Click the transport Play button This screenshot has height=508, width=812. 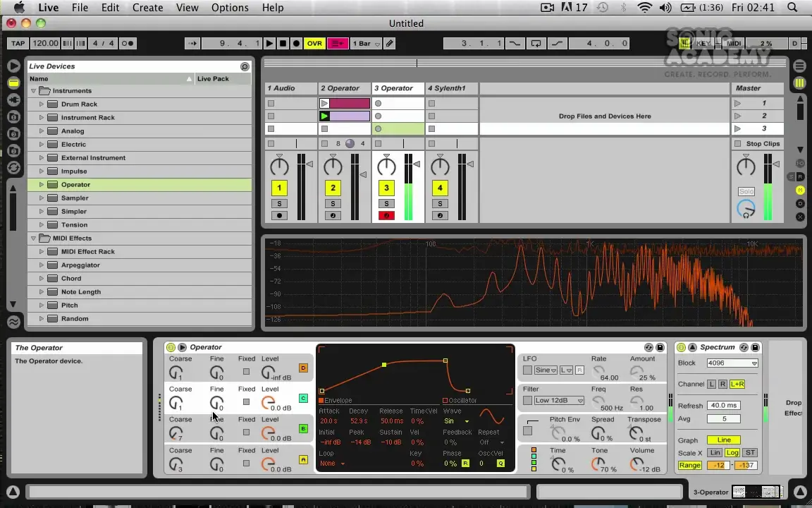[269, 44]
